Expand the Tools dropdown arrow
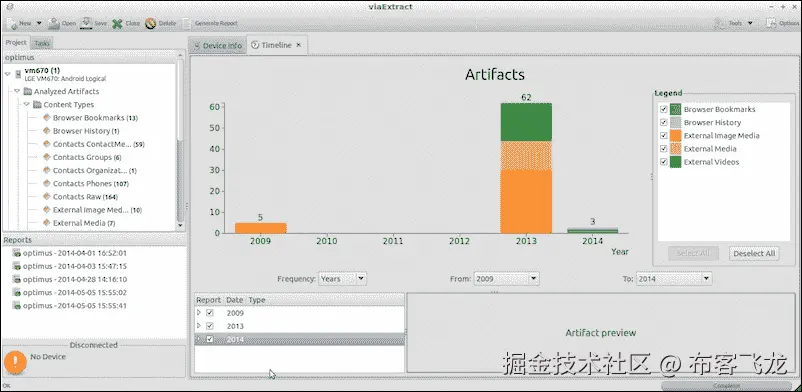Screen dimensions: 802x392 (750, 24)
